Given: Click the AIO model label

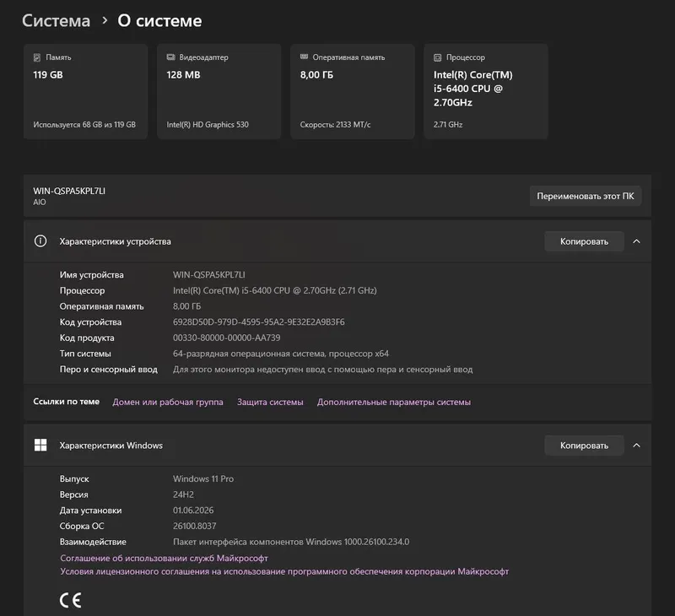Looking at the screenshot, I should click(x=40, y=202).
